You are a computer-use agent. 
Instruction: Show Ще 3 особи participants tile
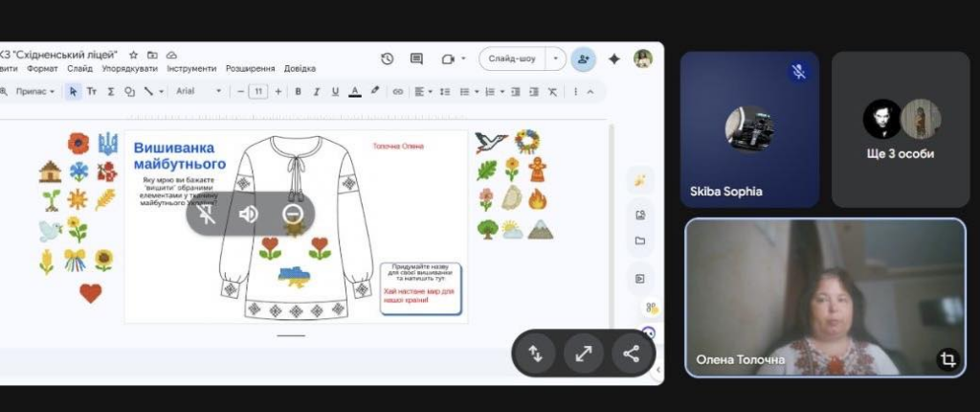pos(901,129)
